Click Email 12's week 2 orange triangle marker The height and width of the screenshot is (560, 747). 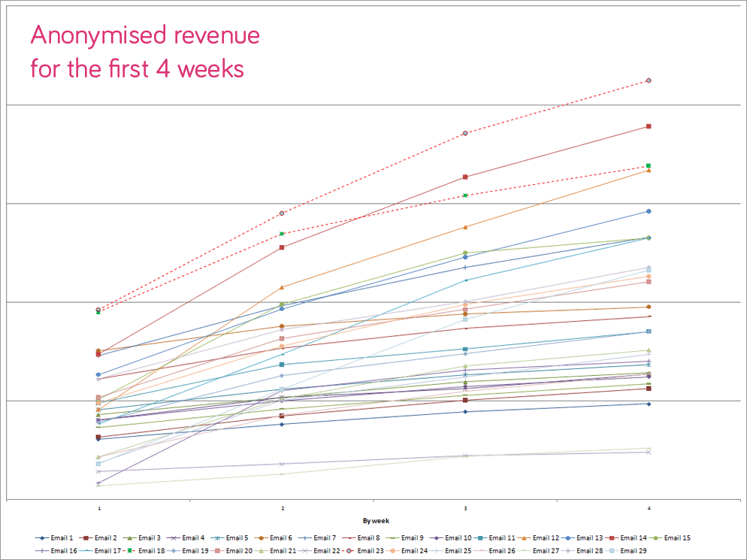click(282, 287)
